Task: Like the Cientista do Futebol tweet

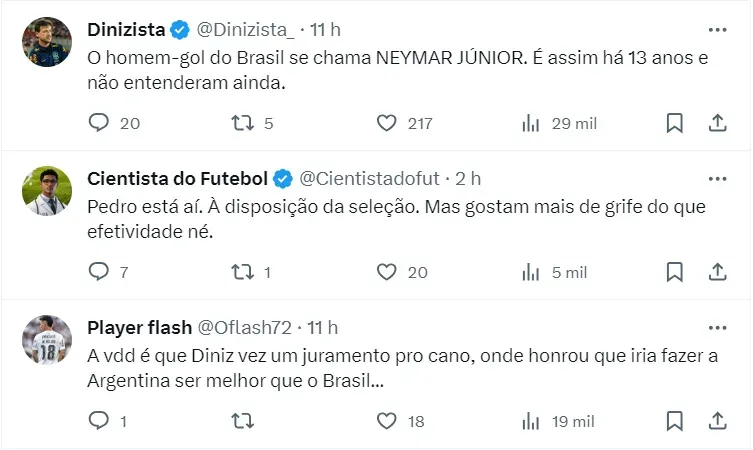Action: pos(388,272)
